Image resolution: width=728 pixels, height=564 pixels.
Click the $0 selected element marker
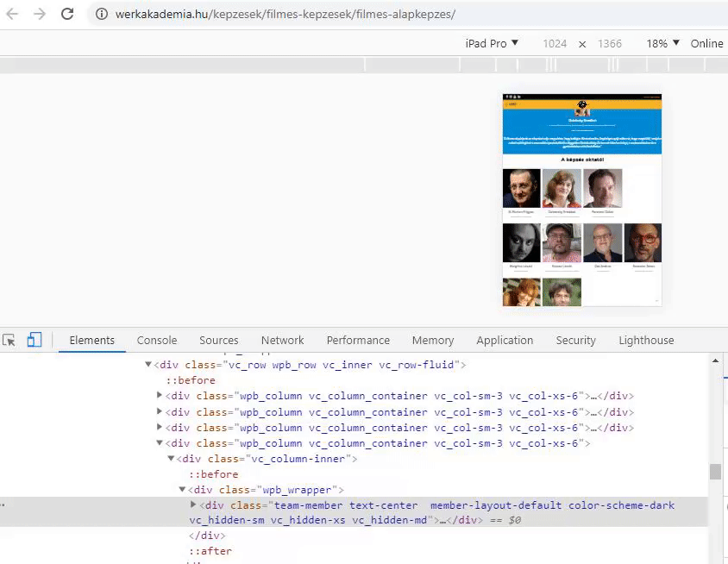click(x=514, y=520)
